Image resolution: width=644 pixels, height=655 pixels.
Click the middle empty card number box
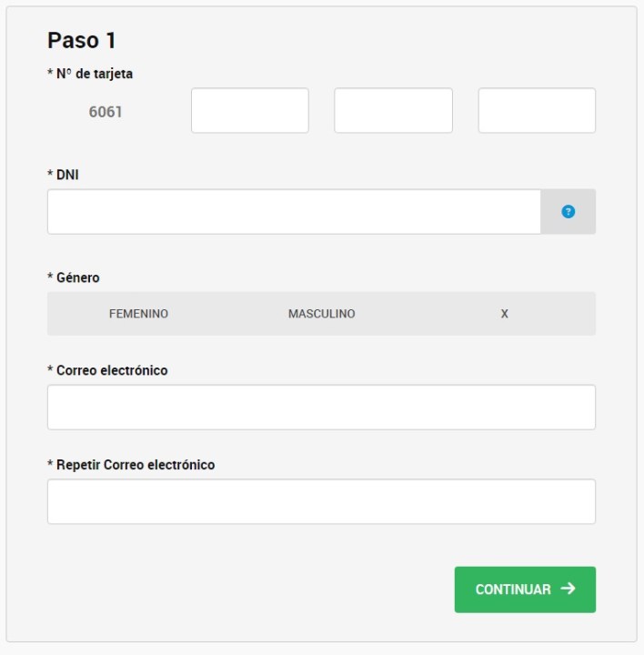pos(393,111)
